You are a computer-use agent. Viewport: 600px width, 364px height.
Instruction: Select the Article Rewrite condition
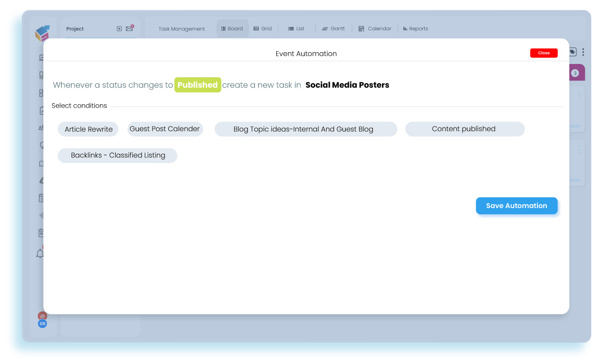point(88,129)
